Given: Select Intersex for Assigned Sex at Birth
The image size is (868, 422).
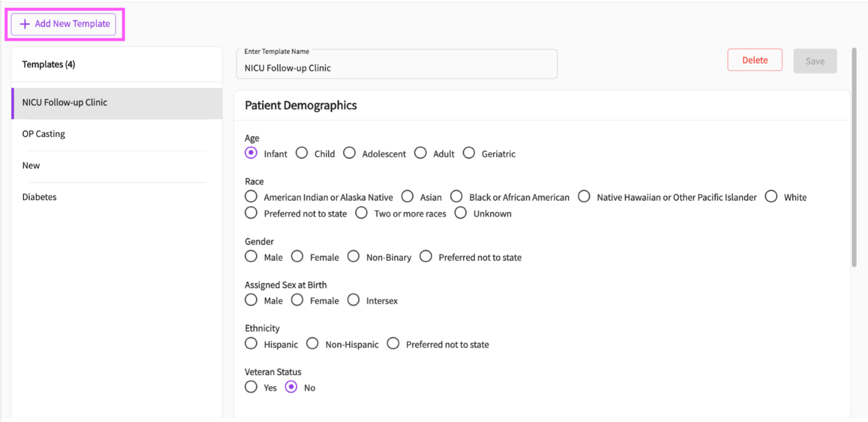Looking at the screenshot, I should tap(353, 300).
